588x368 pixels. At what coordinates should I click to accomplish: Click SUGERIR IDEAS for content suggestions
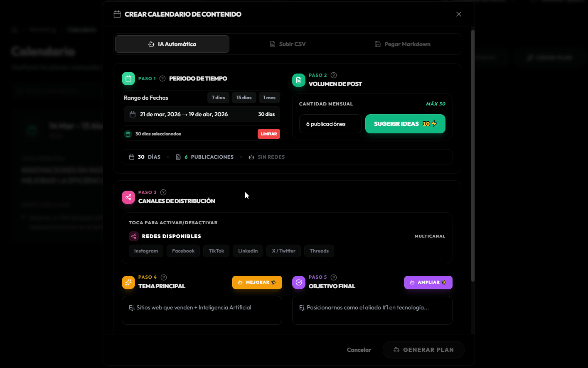(x=405, y=123)
